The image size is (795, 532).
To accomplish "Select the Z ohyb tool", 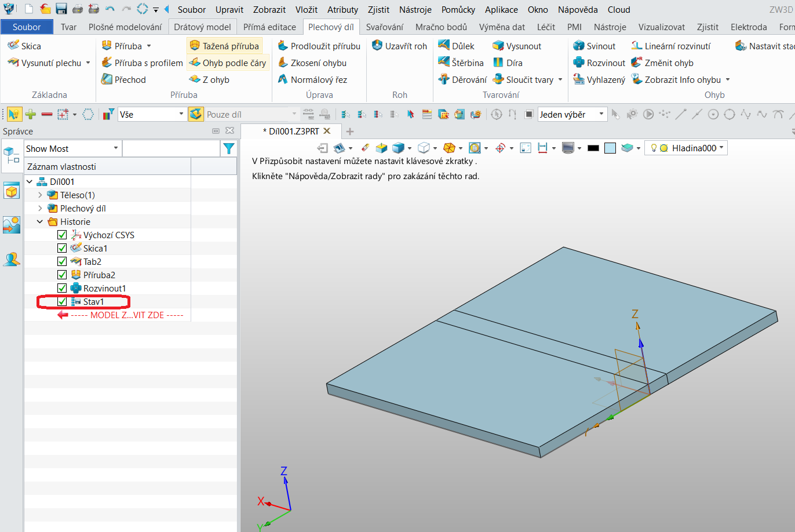I will coord(209,79).
